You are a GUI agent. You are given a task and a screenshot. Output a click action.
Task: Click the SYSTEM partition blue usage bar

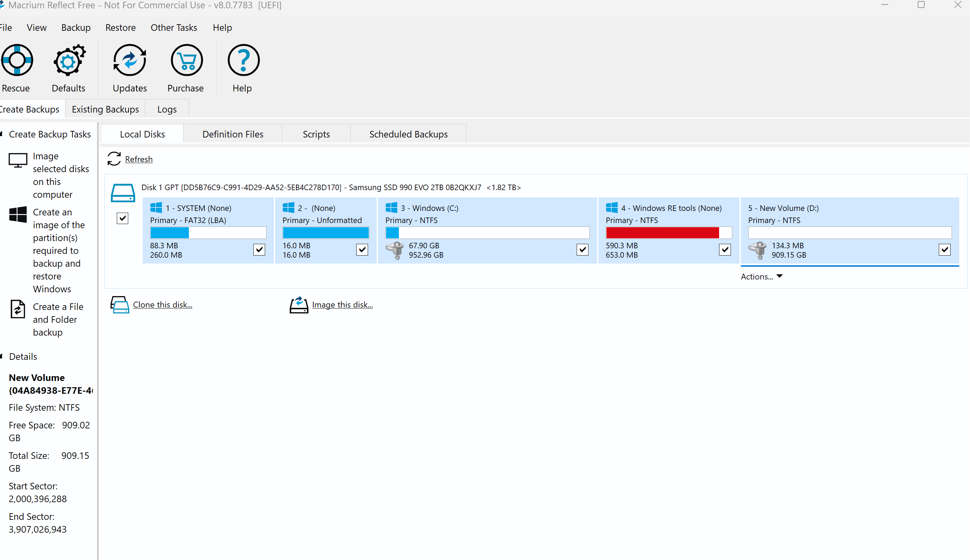(208, 233)
